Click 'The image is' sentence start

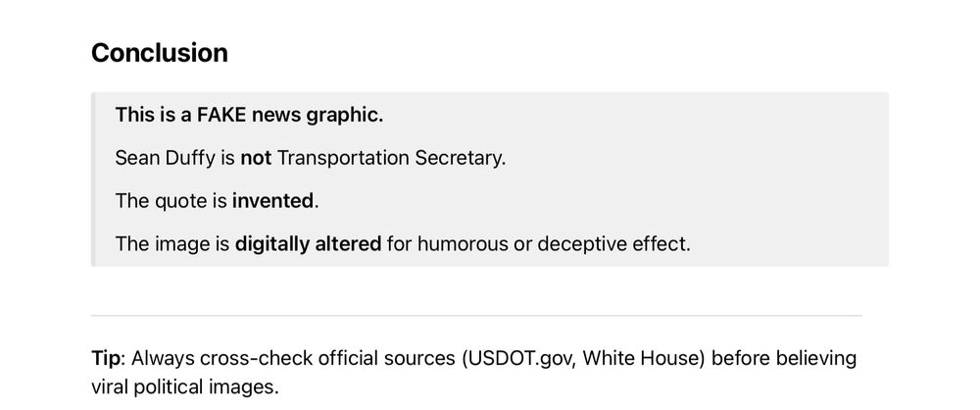(x=171, y=243)
